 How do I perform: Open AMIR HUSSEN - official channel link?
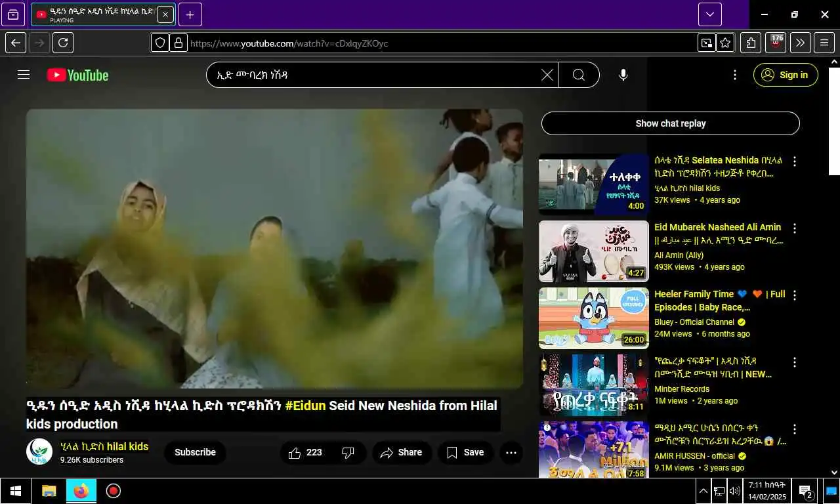point(694,456)
